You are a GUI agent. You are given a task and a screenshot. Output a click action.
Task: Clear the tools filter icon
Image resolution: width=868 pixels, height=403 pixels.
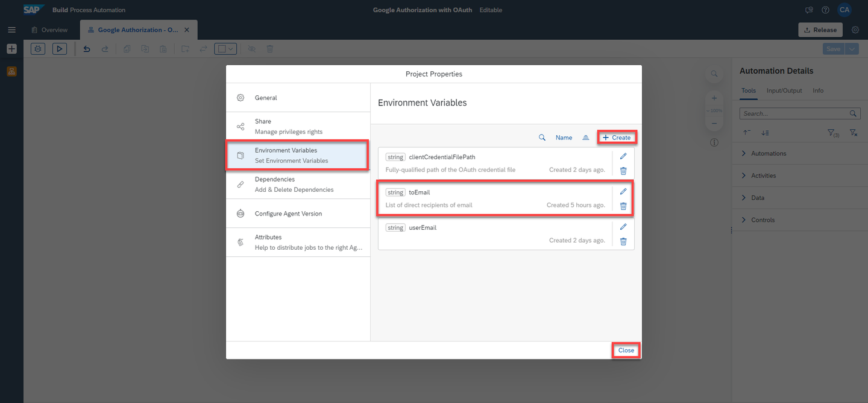[854, 133]
